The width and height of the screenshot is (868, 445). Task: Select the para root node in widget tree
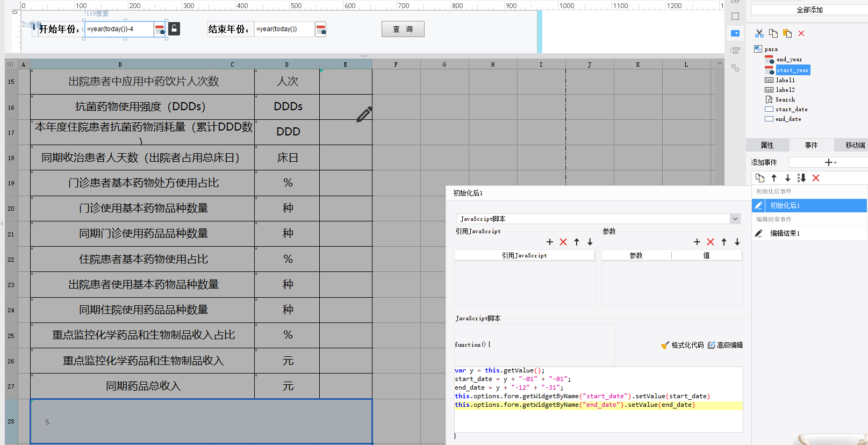click(x=771, y=49)
